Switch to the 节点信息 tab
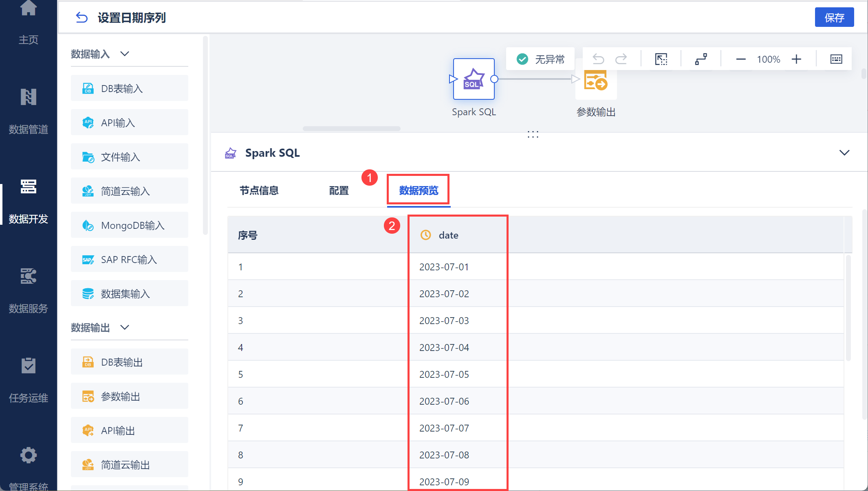 click(259, 191)
